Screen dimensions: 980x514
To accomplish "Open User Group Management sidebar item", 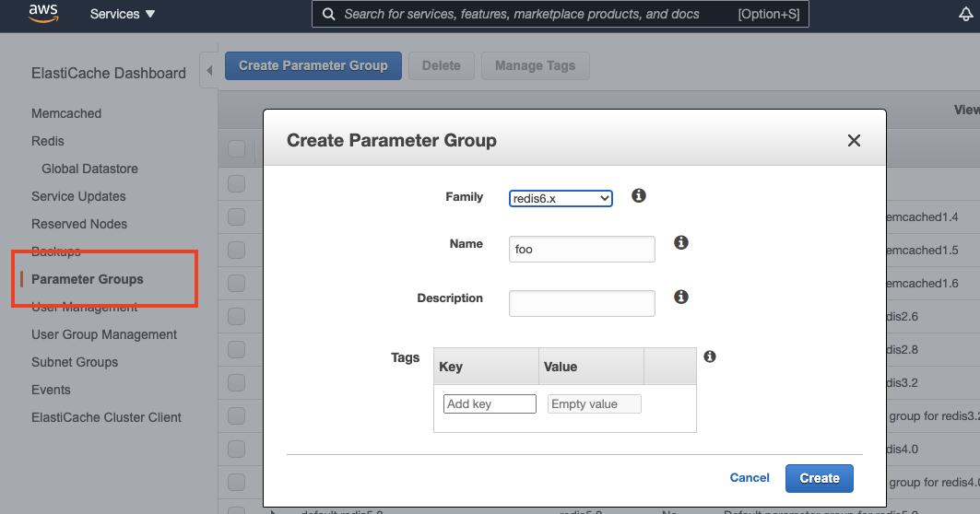I will pyautogui.click(x=104, y=334).
